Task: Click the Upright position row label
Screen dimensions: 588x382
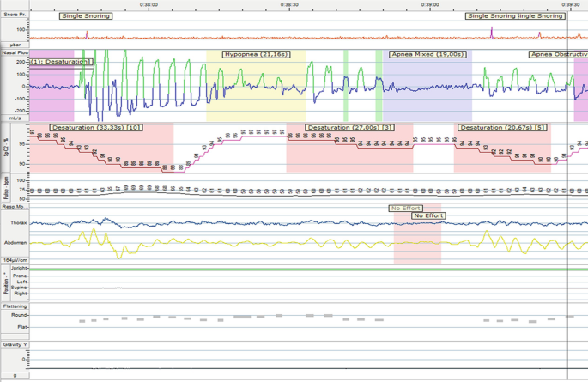Action: tap(20, 268)
